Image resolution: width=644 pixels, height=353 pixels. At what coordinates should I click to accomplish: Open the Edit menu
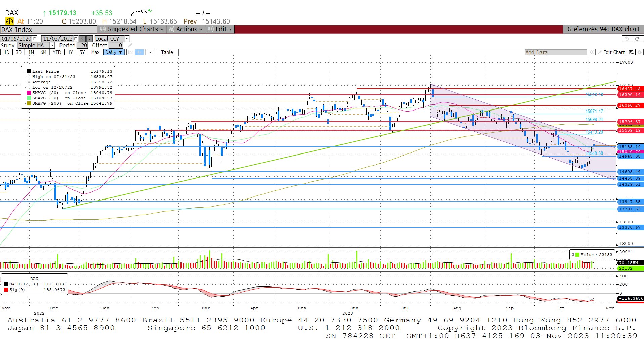point(219,29)
